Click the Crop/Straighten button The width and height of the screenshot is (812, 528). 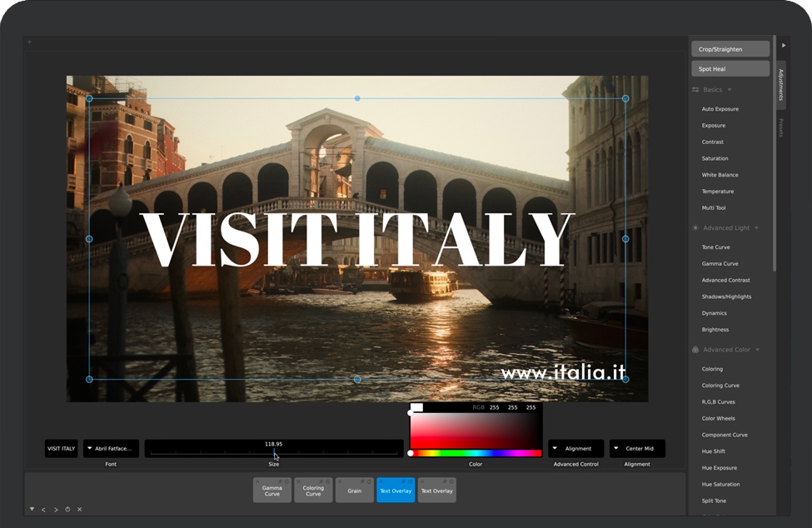click(x=730, y=49)
